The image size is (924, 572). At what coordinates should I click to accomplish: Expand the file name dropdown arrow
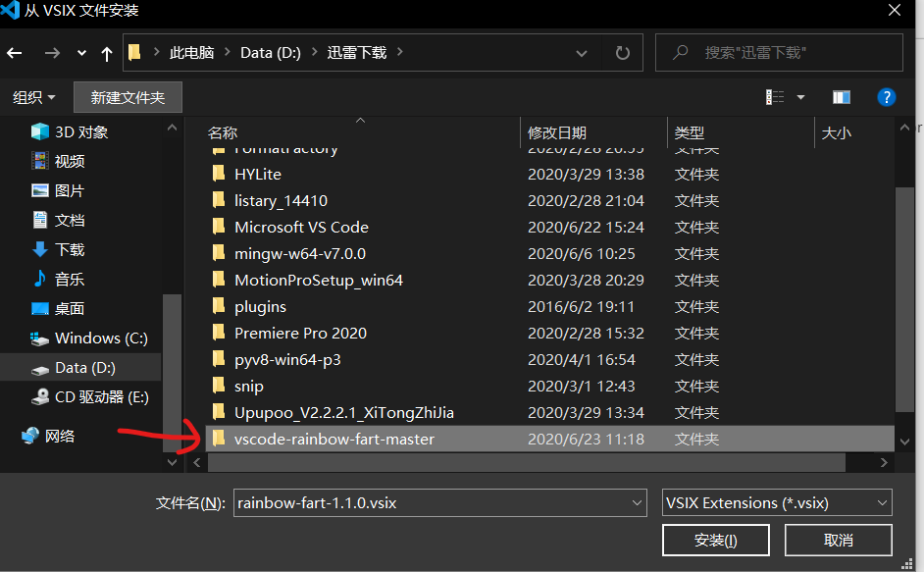click(637, 503)
